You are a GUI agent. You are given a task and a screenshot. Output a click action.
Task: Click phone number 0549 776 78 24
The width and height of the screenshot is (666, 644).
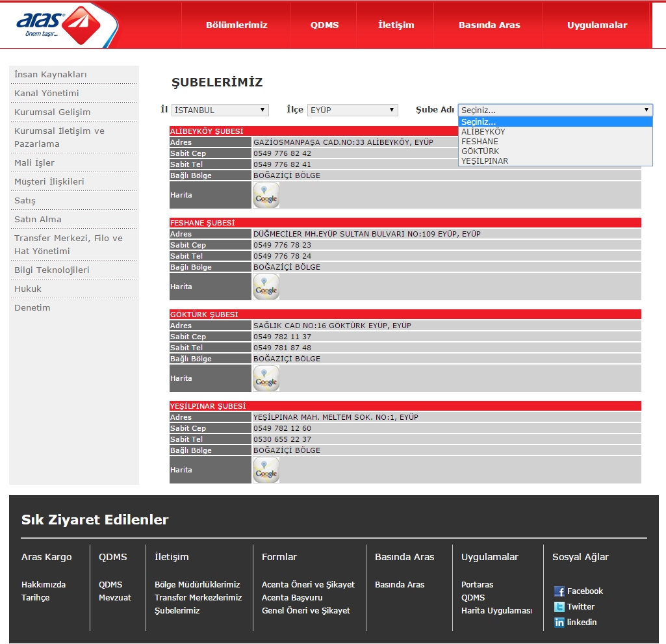point(283,256)
